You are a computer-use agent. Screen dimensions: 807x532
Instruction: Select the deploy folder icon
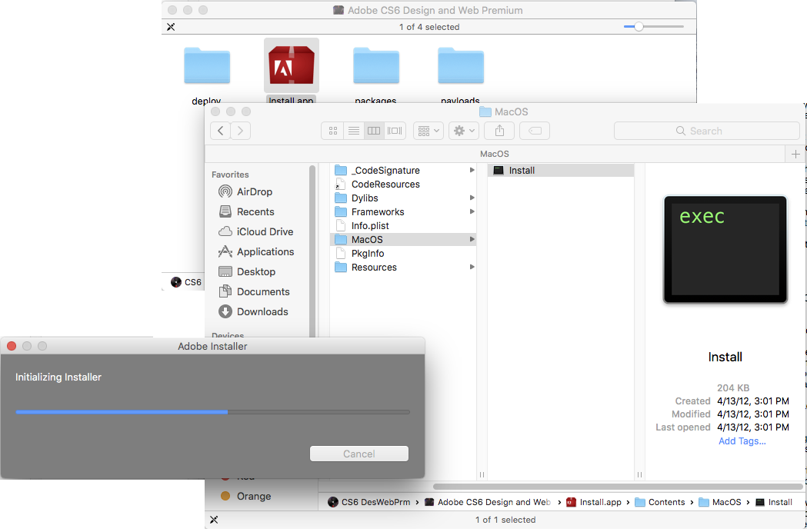[207, 65]
